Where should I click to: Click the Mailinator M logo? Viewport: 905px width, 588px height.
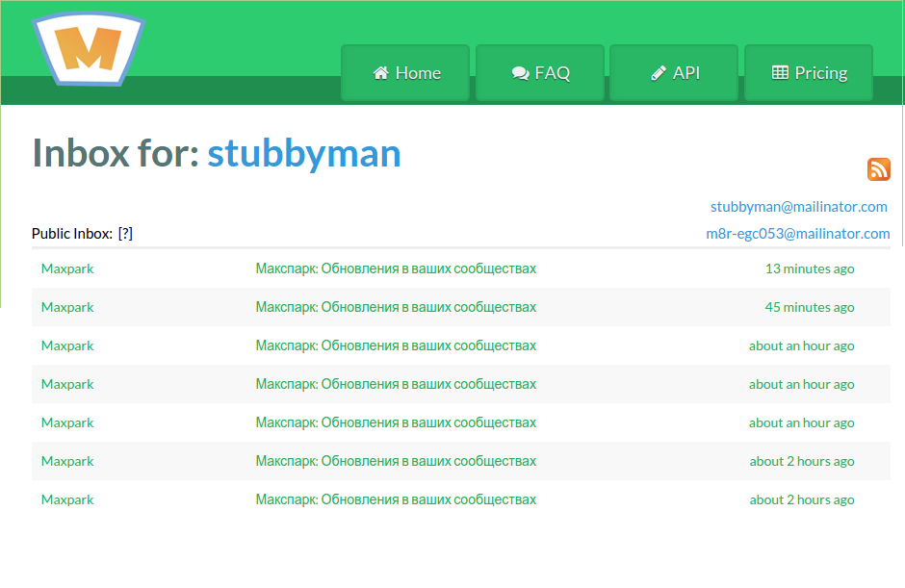pyautogui.click(x=89, y=48)
